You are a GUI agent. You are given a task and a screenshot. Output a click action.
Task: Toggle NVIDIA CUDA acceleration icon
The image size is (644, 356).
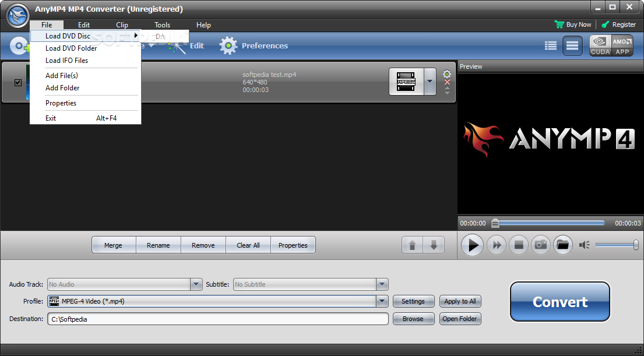click(600, 45)
